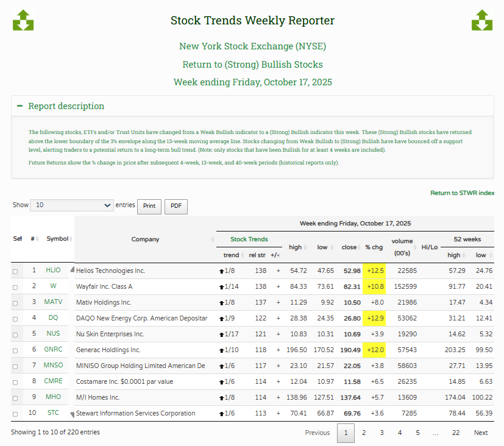Image resolution: width=504 pixels, height=446 pixels.
Task: Open the Return to STWR index link
Action: point(462,193)
